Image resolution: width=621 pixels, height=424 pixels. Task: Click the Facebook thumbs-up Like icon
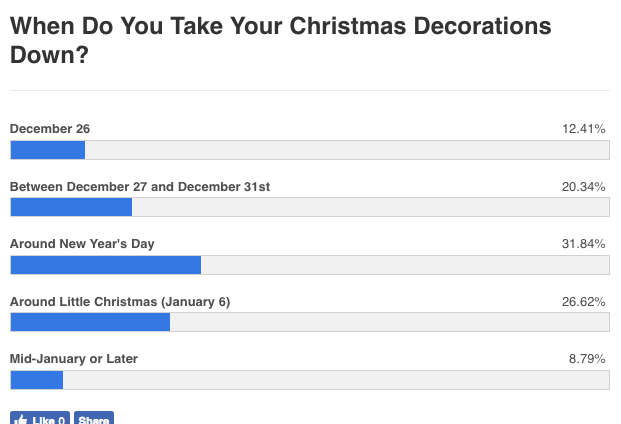click(21, 420)
